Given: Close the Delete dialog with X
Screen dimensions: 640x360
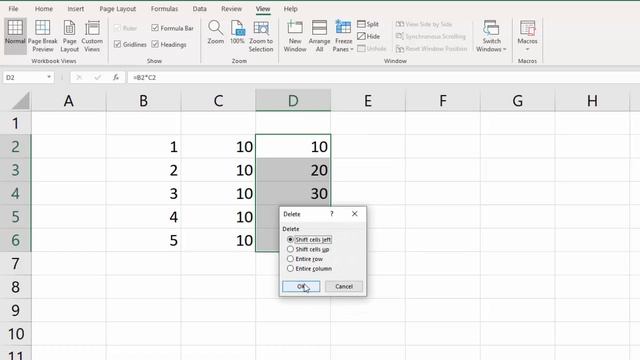Looking at the screenshot, I should pyautogui.click(x=355, y=213).
